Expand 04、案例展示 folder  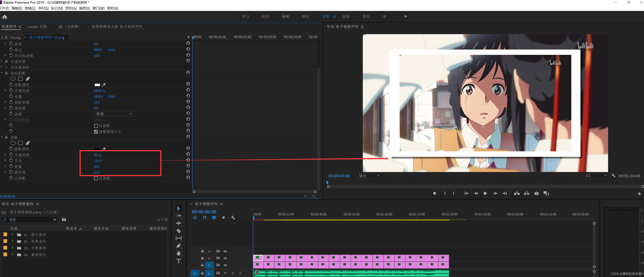[x=12, y=254]
